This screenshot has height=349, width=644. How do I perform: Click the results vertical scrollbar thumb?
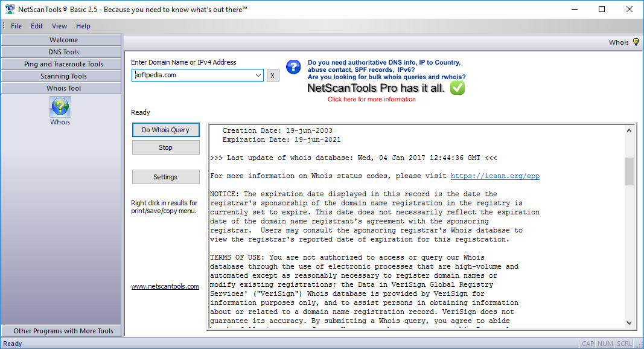[x=629, y=171]
